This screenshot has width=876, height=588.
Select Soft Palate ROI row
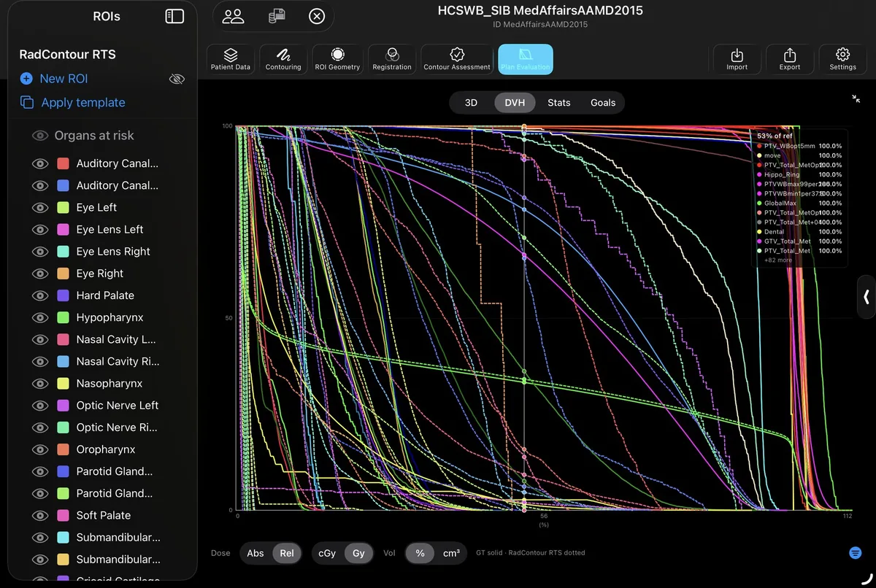pos(102,515)
